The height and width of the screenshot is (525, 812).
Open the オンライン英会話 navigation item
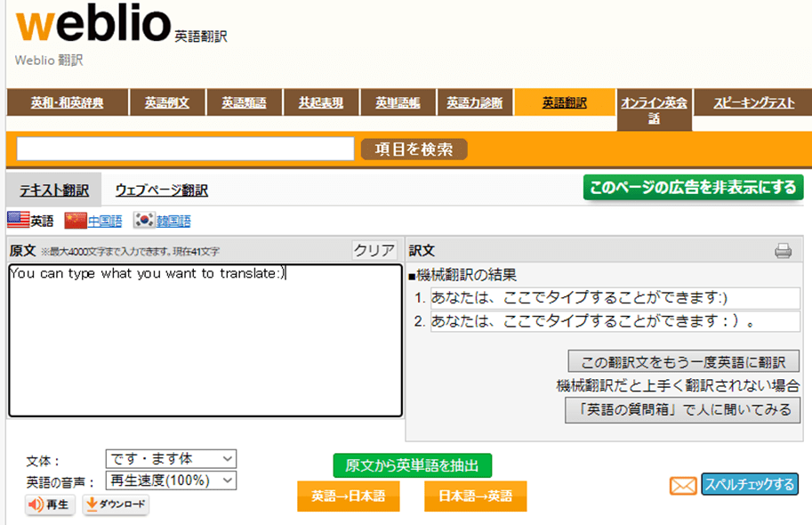click(x=653, y=110)
